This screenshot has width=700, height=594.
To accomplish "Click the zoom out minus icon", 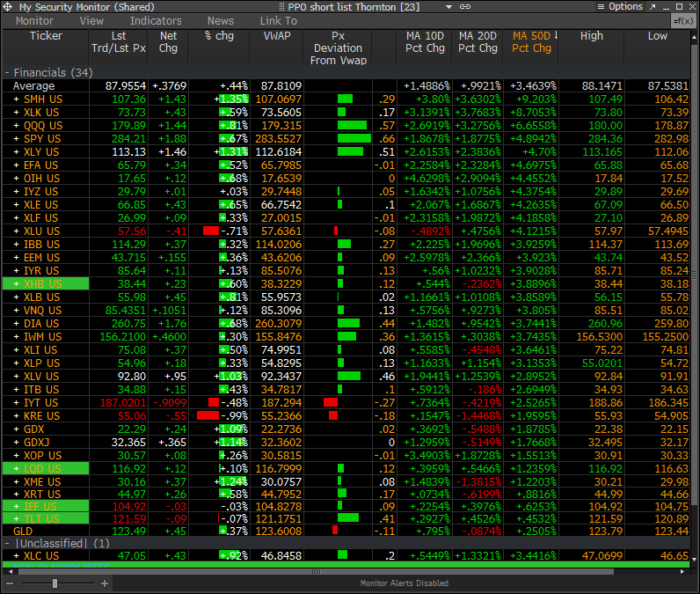I will click(10, 583).
